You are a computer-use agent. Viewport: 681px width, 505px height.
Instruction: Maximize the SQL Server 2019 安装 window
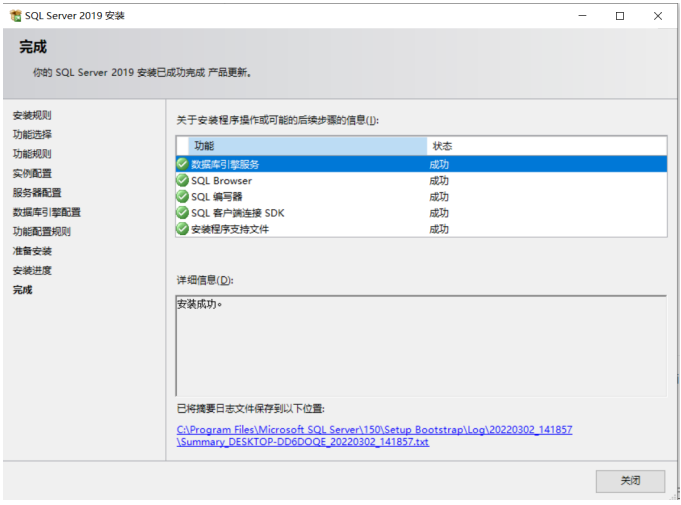[x=620, y=16]
